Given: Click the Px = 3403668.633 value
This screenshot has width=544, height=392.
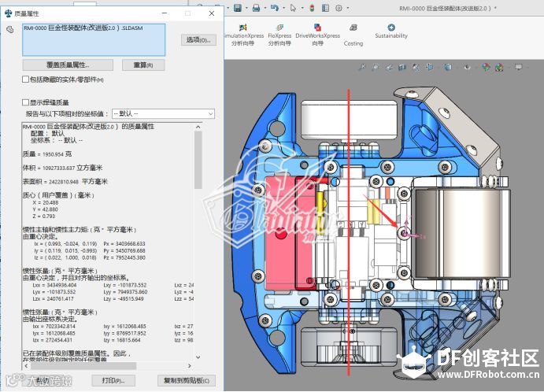Looking at the screenshot, I should tap(124, 244).
